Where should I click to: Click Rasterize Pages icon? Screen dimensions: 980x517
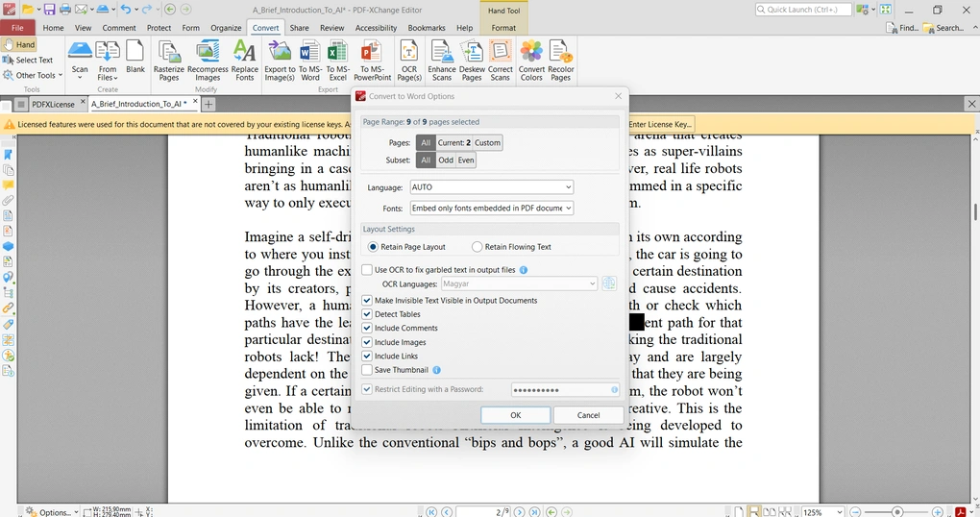169,60
